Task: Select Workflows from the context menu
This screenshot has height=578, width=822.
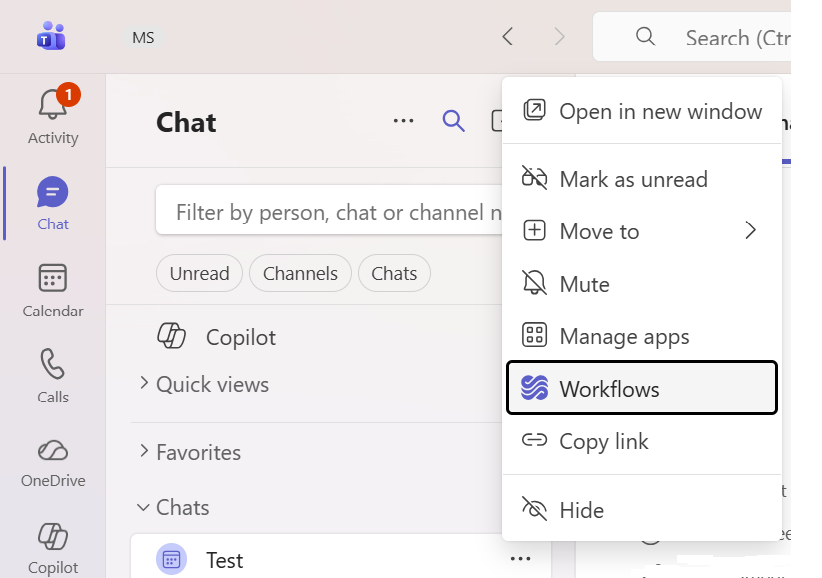Action: (x=641, y=387)
